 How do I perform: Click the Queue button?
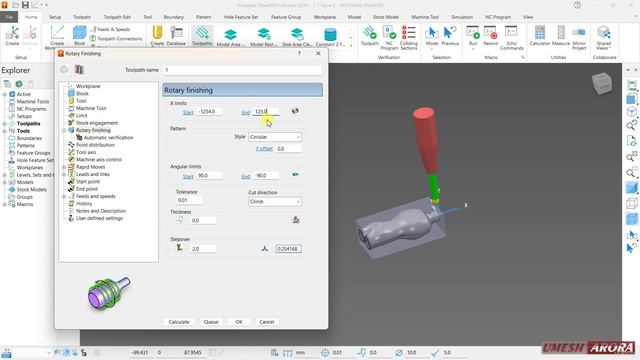click(211, 322)
